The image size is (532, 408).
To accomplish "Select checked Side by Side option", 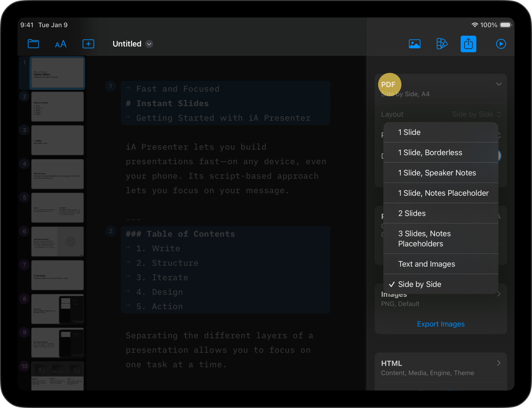I will click(419, 284).
